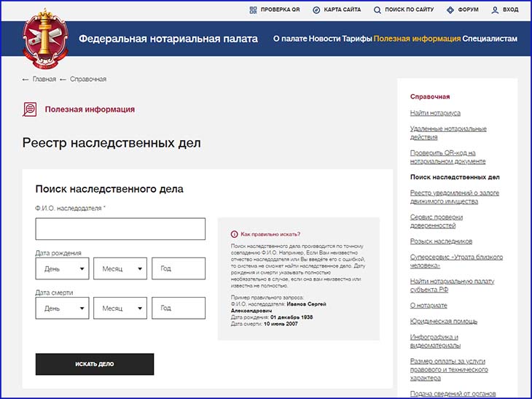Open the site map icon link
The height and width of the screenshot is (399, 532).
[316, 10]
